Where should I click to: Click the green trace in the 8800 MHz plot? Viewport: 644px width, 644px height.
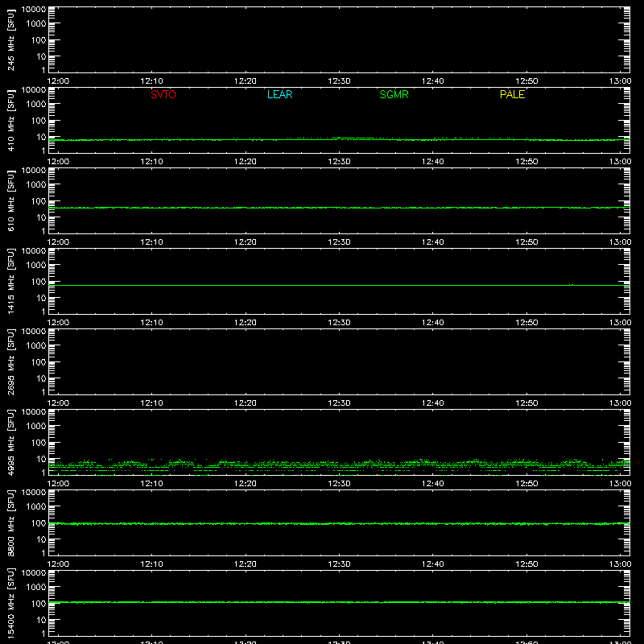click(x=339, y=524)
